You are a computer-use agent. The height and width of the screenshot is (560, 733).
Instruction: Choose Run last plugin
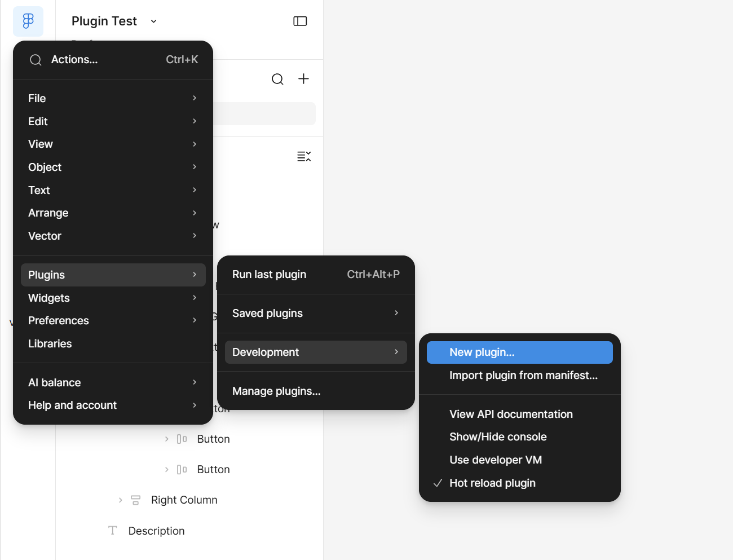[x=316, y=275]
